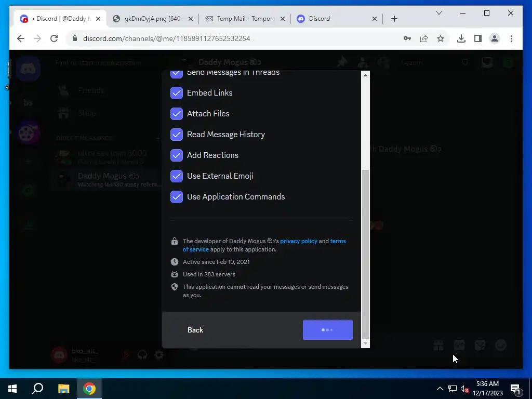Image resolution: width=532 pixels, height=399 pixels.
Task: Open a new browser tab
Action: pos(394,19)
